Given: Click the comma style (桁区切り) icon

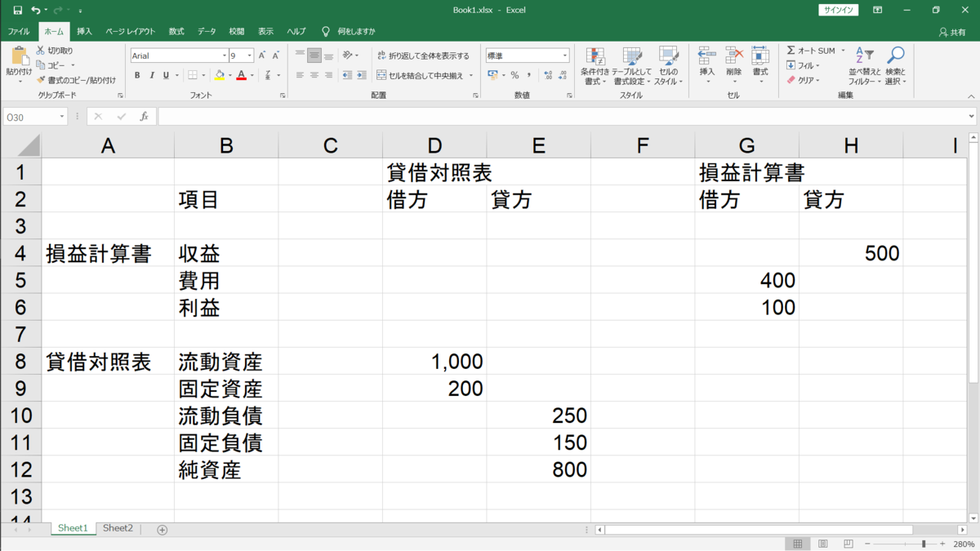Looking at the screenshot, I should tap(528, 75).
